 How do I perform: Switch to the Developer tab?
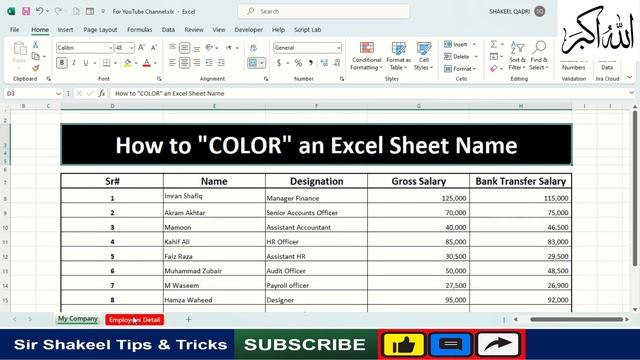tap(248, 30)
